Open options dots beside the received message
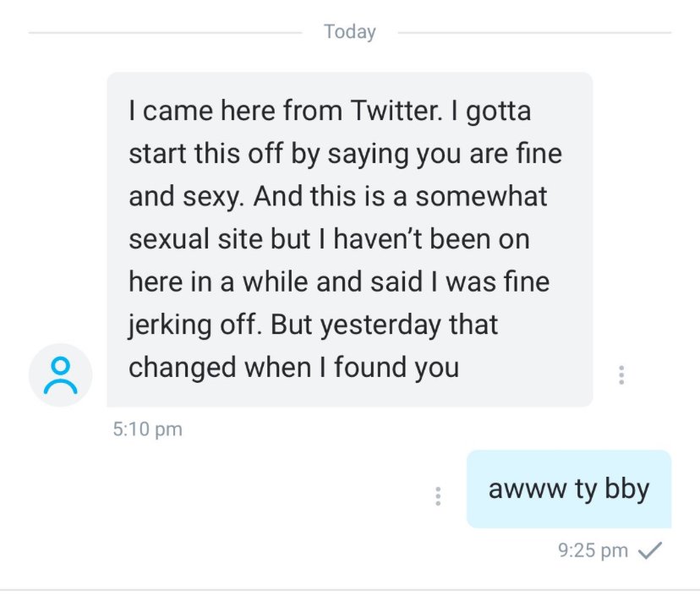 point(621,375)
